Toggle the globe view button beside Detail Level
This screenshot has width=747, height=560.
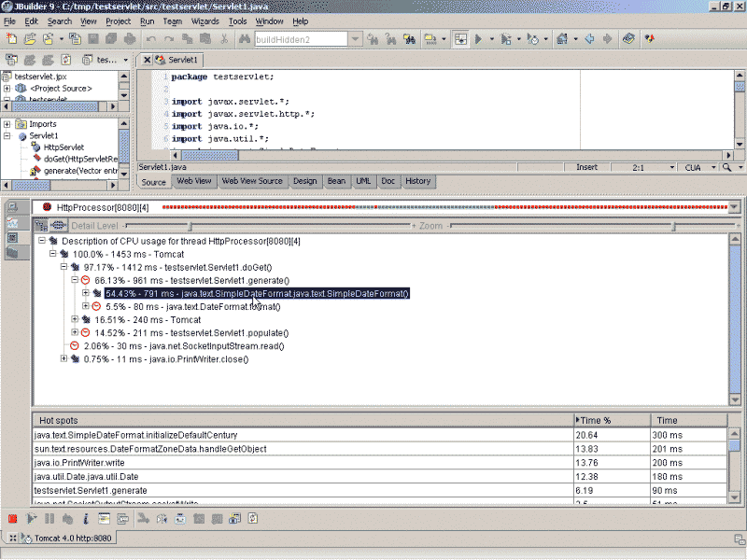(x=58, y=226)
